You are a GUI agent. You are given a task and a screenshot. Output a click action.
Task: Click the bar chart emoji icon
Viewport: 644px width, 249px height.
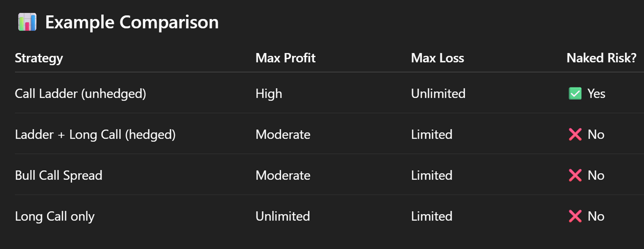pyautogui.click(x=27, y=22)
